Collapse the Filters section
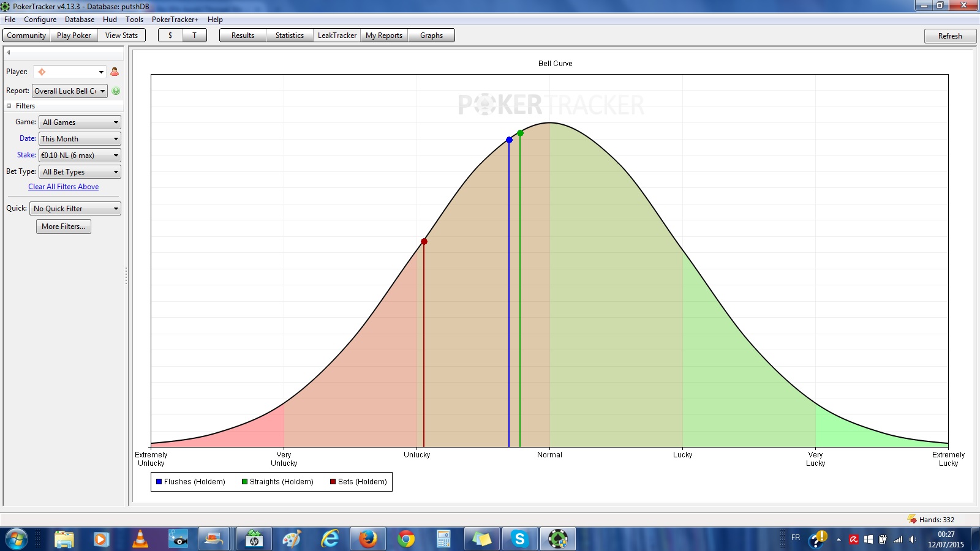 [9, 106]
